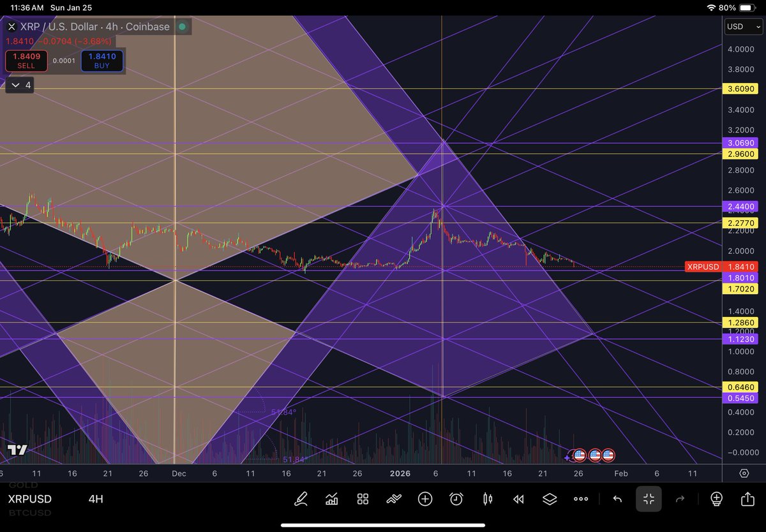Viewport: 766px width, 532px height.
Task: Tap the WiFi status icon
Action: 712,8
